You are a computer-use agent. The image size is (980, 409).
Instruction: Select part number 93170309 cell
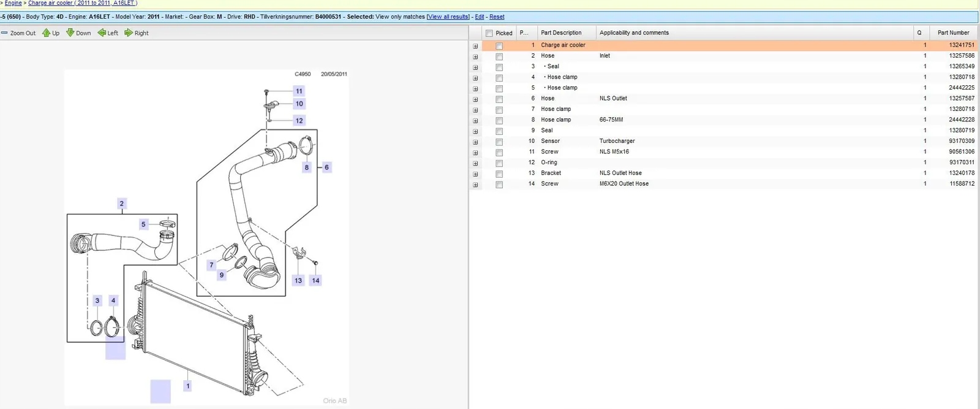[962, 141]
